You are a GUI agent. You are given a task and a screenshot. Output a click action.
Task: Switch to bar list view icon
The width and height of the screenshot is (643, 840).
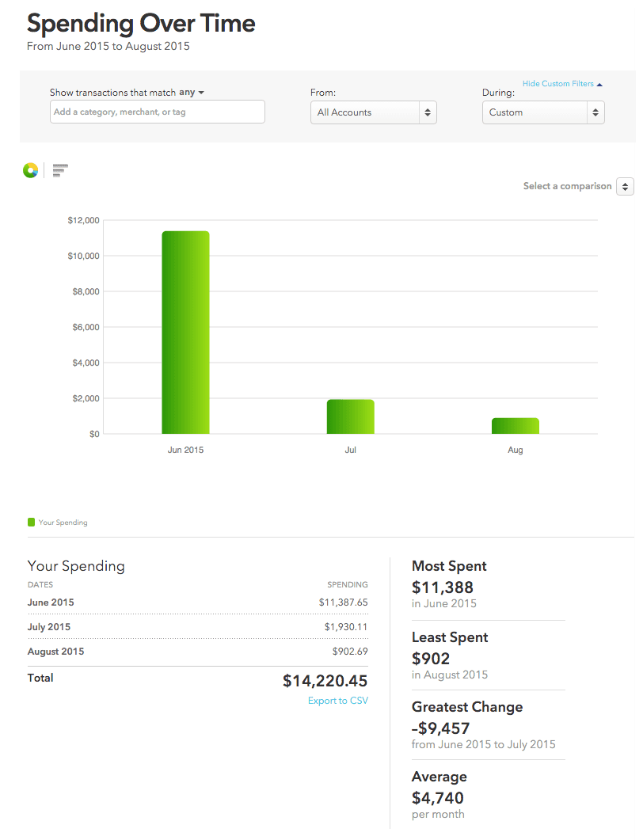click(x=60, y=170)
